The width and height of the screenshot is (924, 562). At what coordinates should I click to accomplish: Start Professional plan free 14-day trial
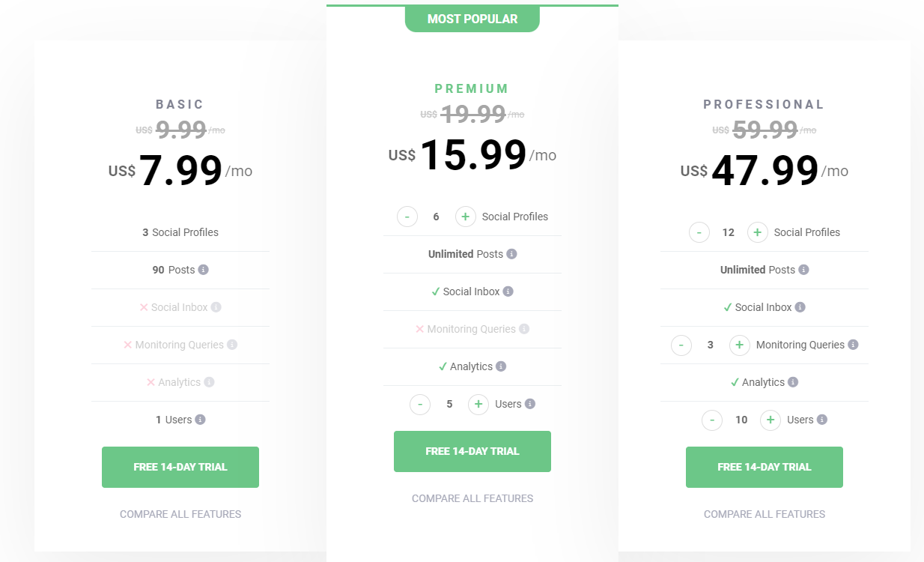pos(765,467)
